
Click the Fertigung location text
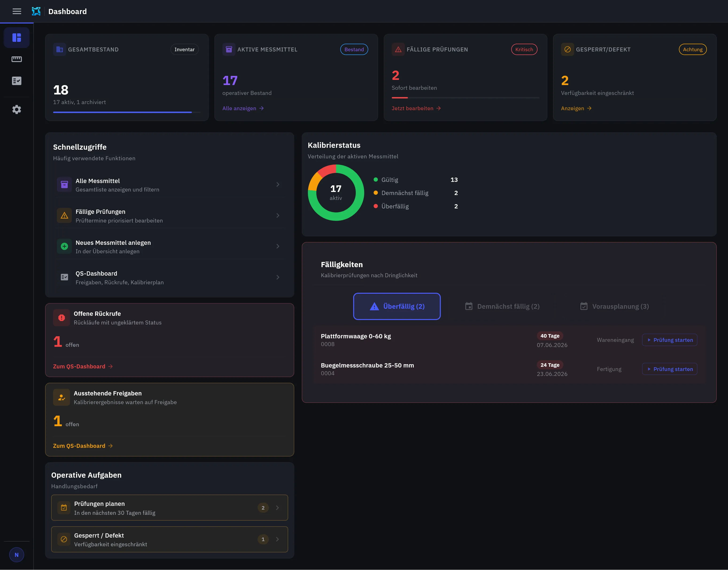[609, 369]
